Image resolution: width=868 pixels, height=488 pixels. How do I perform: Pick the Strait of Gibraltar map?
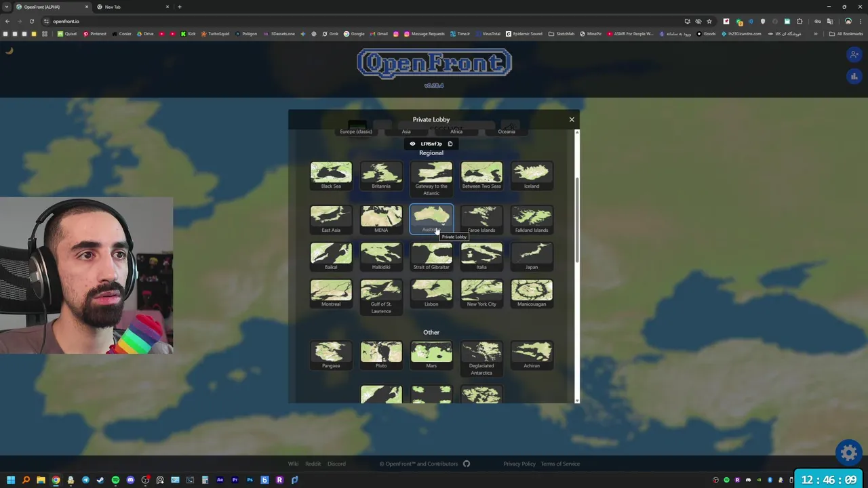431,257
